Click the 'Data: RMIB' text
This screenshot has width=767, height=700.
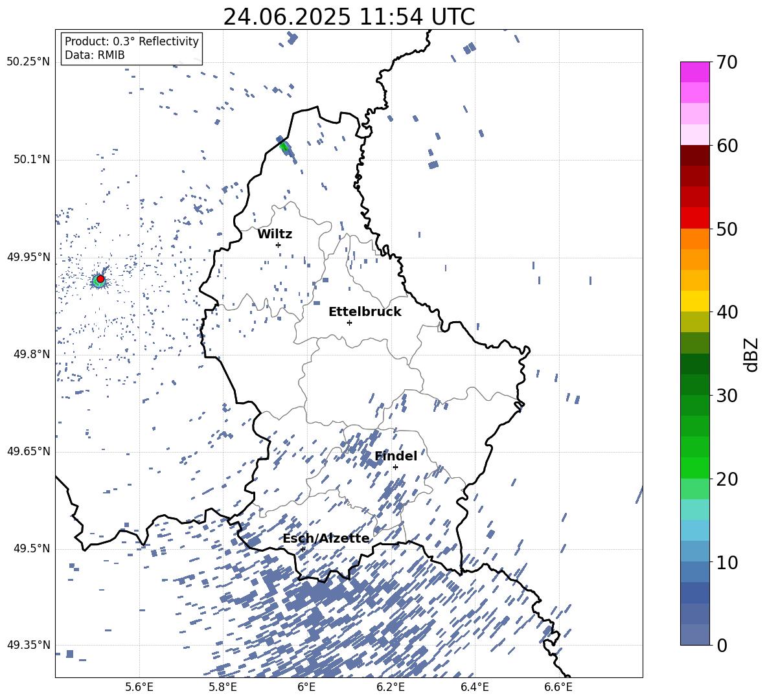(95, 55)
